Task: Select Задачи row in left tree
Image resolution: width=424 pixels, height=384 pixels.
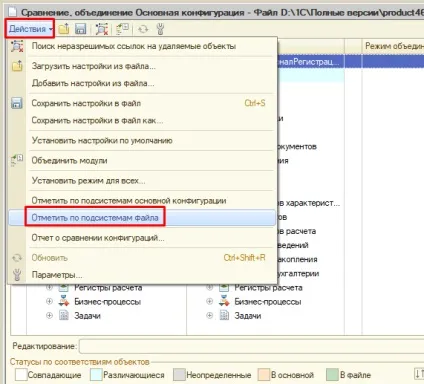Action: pyautogui.click(x=87, y=316)
